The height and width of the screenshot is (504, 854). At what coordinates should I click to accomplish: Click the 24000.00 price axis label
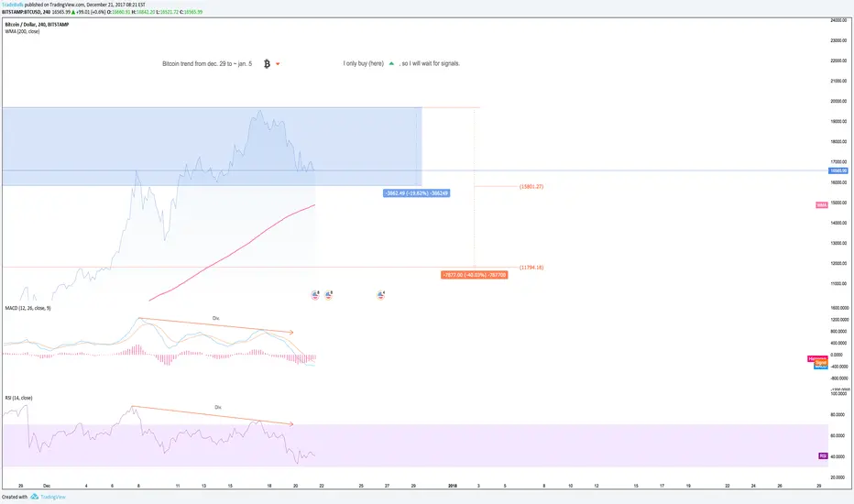[838, 20]
